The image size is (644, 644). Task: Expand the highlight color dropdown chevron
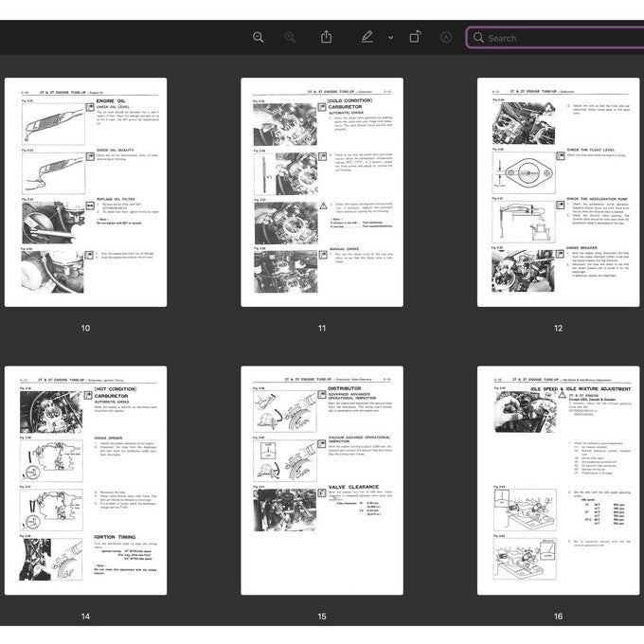[x=390, y=38]
